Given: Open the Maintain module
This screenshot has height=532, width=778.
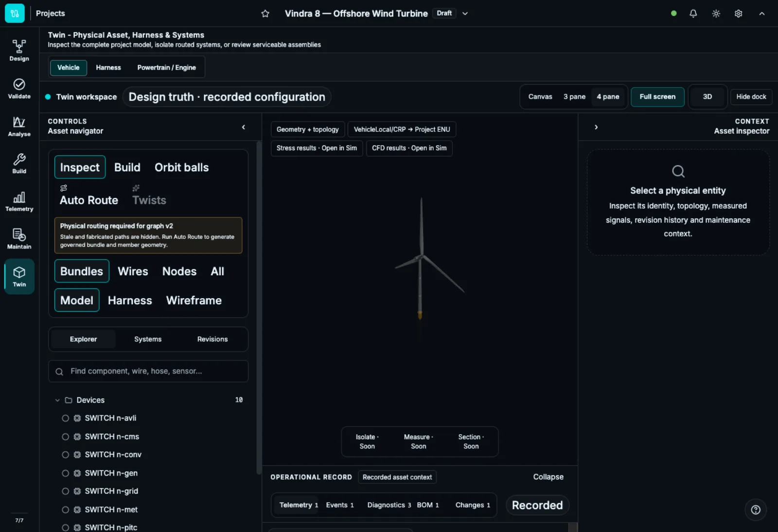Looking at the screenshot, I should coord(19,239).
